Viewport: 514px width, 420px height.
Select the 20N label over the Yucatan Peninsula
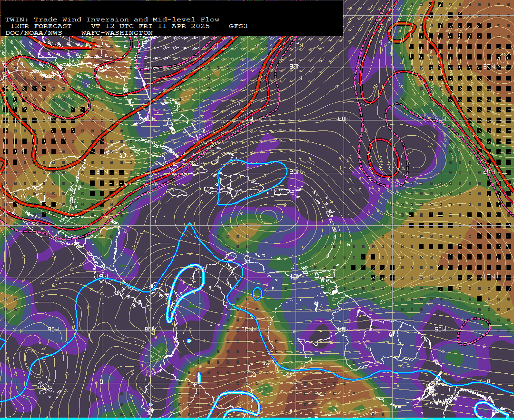pyautogui.click(x=102, y=172)
